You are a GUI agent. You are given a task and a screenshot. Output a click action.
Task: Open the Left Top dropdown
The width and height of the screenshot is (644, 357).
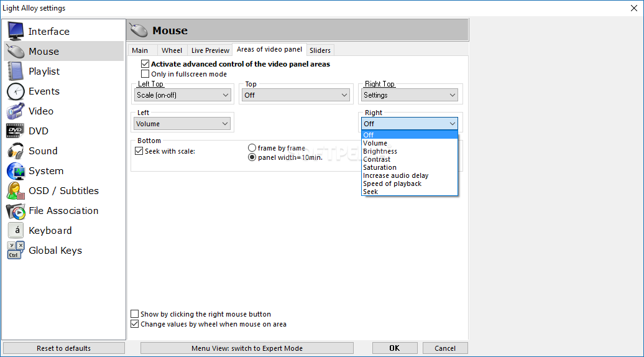[x=182, y=95]
